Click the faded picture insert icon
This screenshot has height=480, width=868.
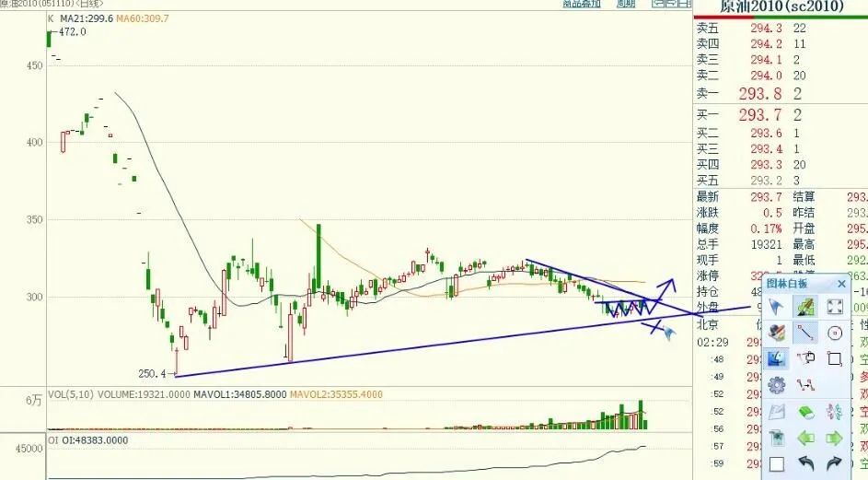click(776, 411)
